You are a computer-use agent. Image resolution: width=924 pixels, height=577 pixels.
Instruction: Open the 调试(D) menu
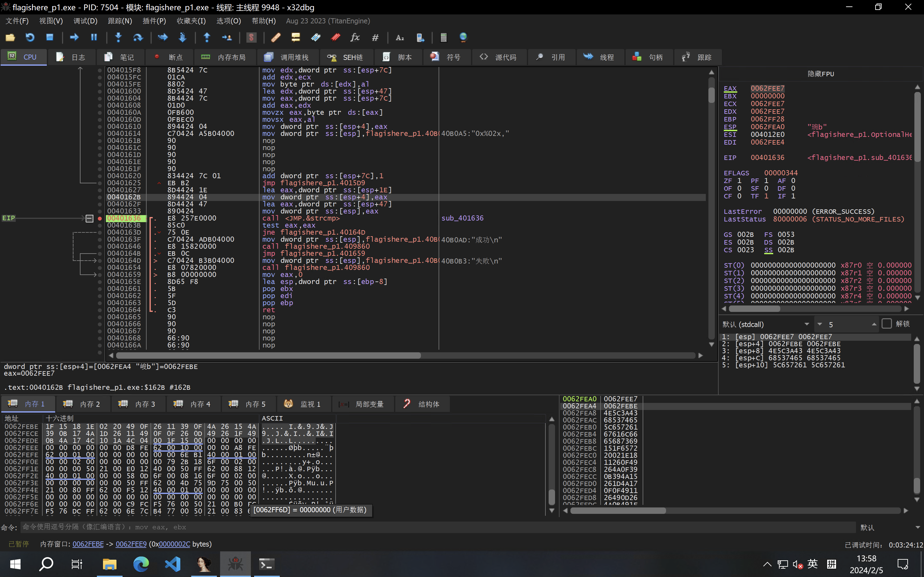click(x=85, y=21)
